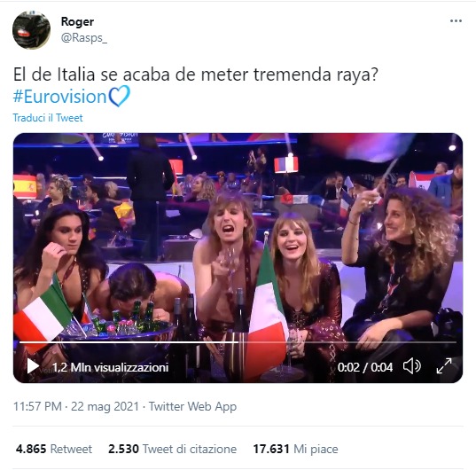Open the #Eurovision hashtag
The image size is (476, 470).
[59, 97]
